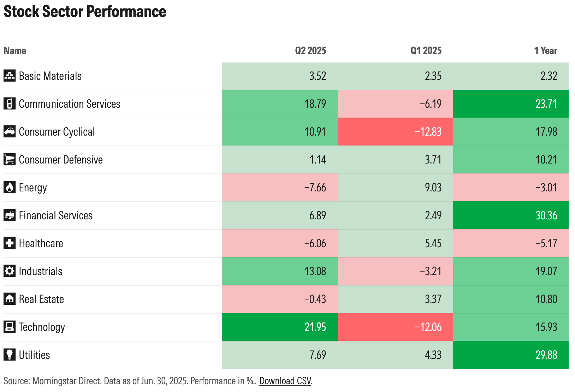This screenshot has width=575, height=392.
Task: Sort by the Q1 2025 column header
Action: (426, 51)
